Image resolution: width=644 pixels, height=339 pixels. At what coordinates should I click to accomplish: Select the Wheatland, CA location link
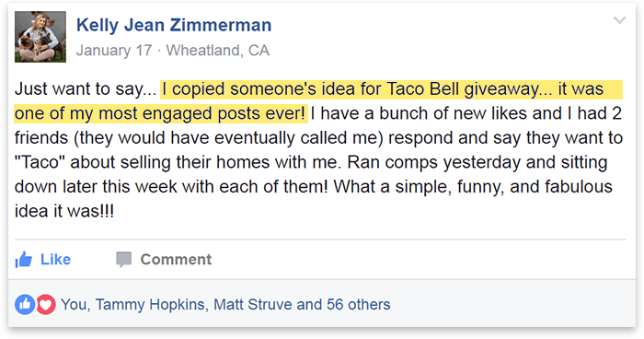(x=218, y=50)
